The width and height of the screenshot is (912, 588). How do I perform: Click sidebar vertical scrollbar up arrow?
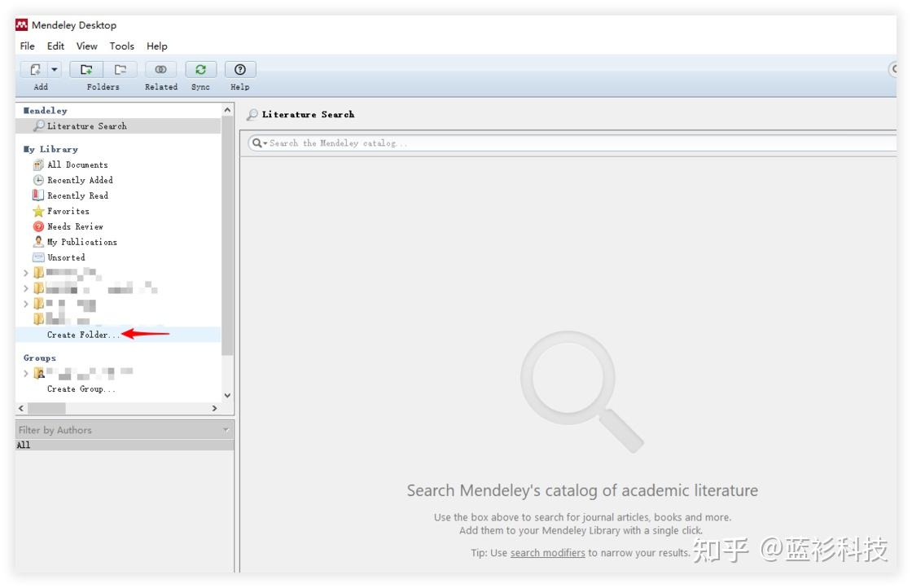pyautogui.click(x=227, y=110)
